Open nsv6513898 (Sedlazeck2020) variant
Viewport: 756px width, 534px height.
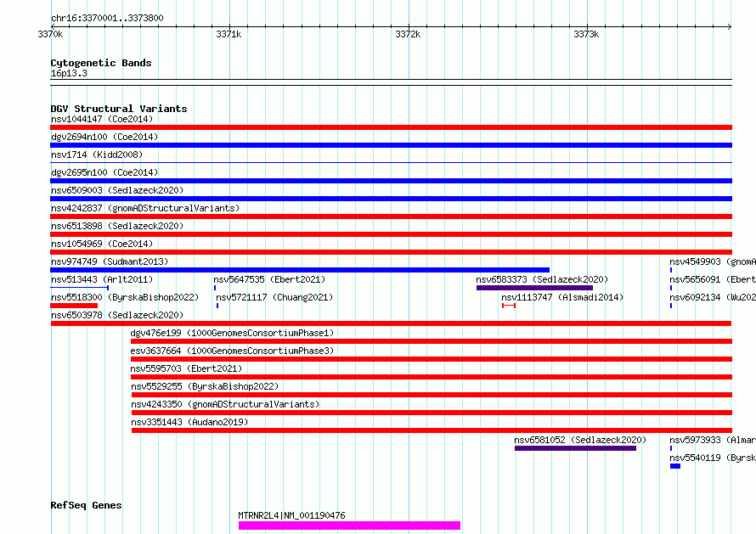coord(117,226)
